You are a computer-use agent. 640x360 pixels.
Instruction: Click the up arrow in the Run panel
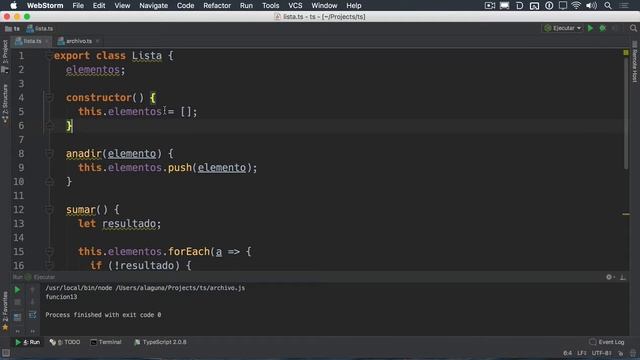click(x=32, y=290)
